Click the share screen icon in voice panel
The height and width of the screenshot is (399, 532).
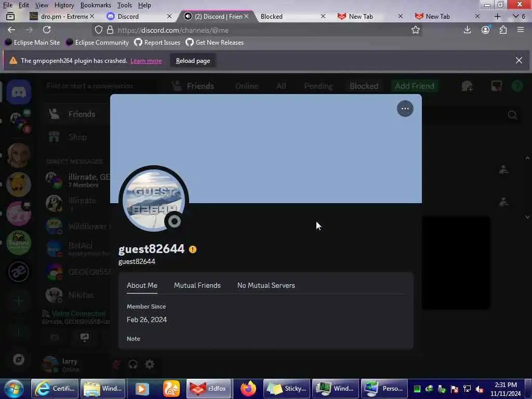pos(85,337)
